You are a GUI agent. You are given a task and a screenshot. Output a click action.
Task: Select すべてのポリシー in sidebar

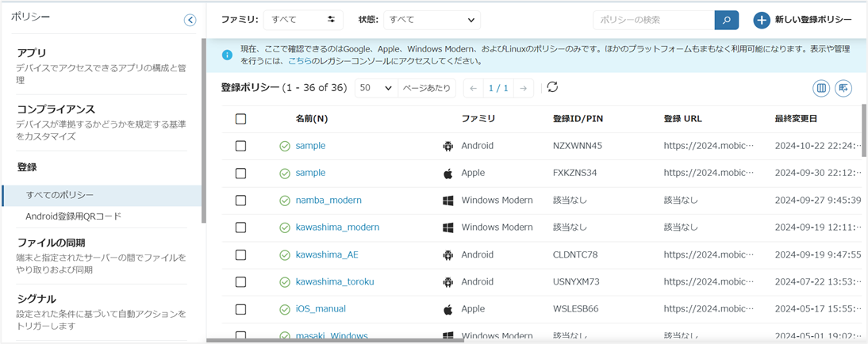(x=102, y=195)
